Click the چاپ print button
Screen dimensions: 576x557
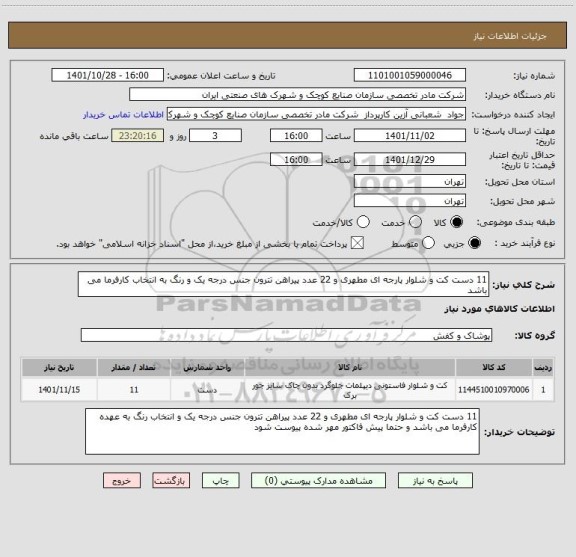click(220, 481)
